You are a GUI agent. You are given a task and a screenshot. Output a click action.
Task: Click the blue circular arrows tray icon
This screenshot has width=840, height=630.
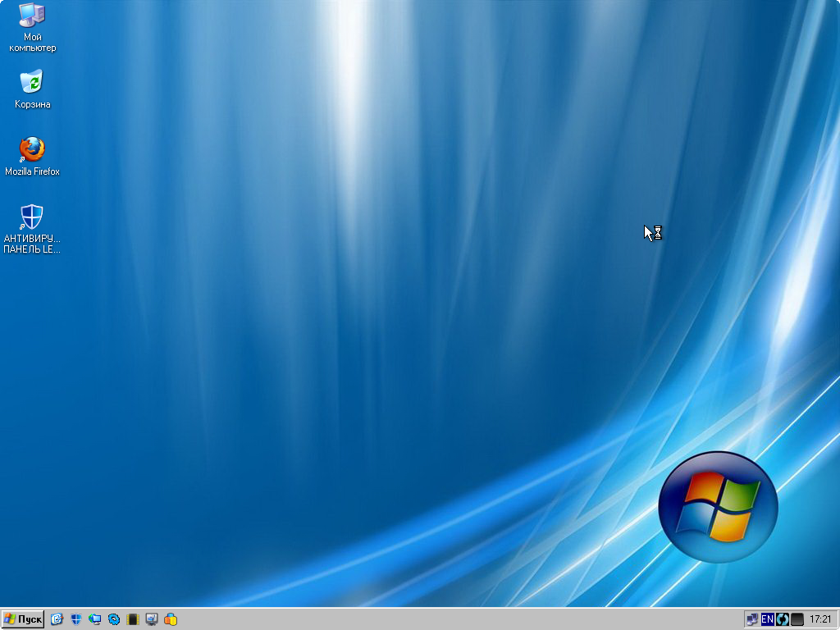click(783, 619)
